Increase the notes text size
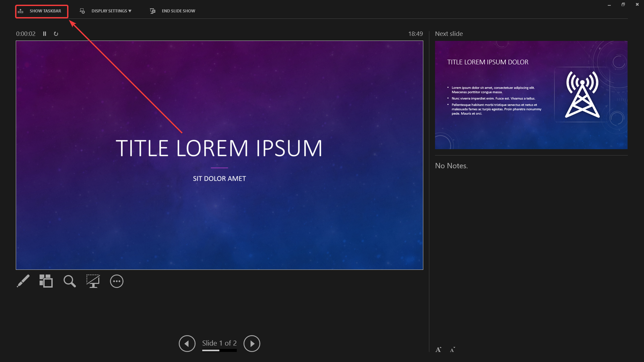This screenshot has height=362, width=644. pyautogui.click(x=438, y=350)
